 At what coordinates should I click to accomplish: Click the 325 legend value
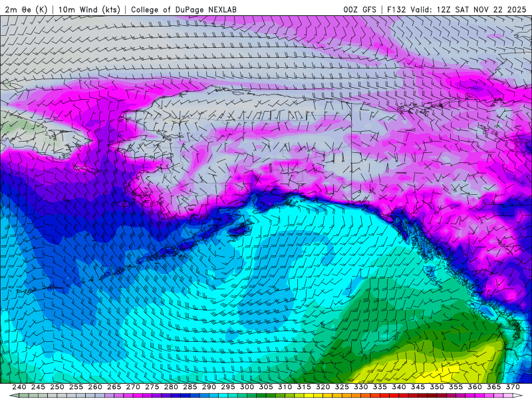coord(342,387)
